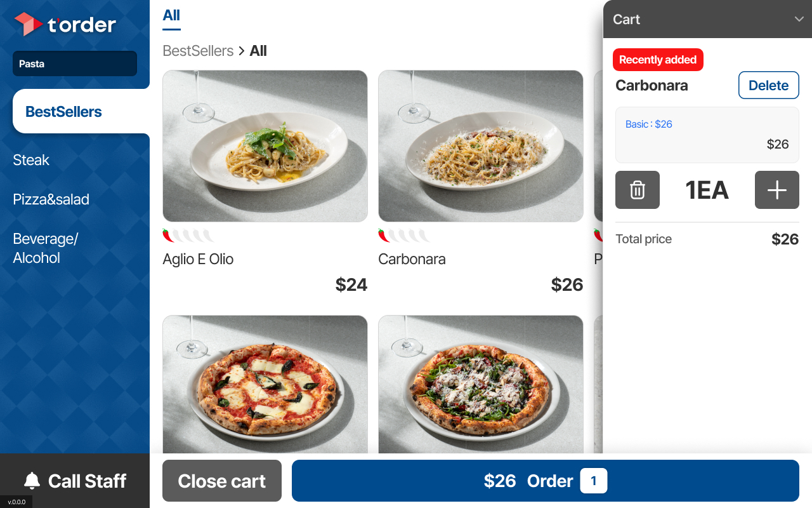The height and width of the screenshot is (508, 812).
Task: Delete Carbonara from the cart
Action: pos(768,85)
